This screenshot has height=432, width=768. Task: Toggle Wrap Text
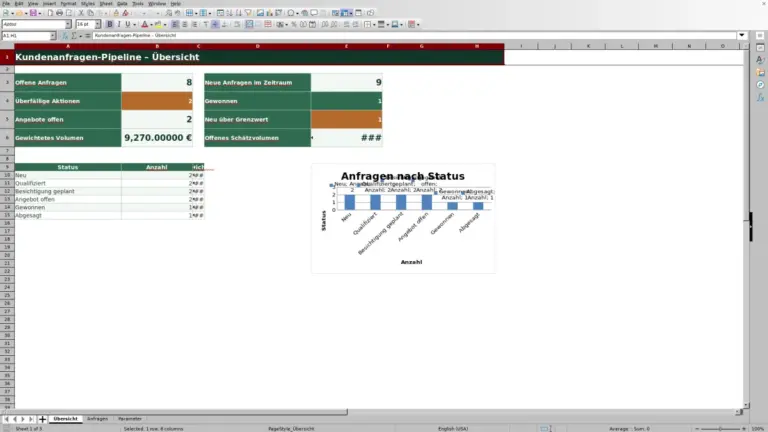(x=237, y=24)
